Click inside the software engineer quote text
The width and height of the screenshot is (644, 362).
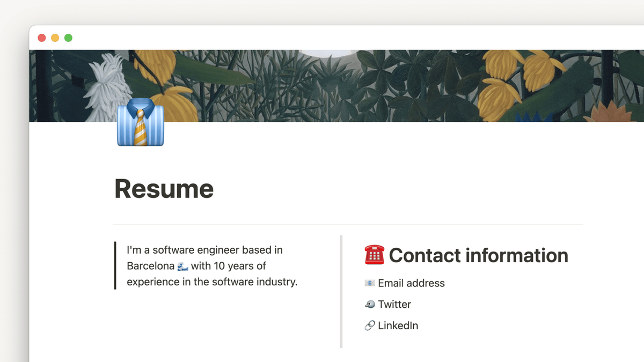click(x=212, y=282)
